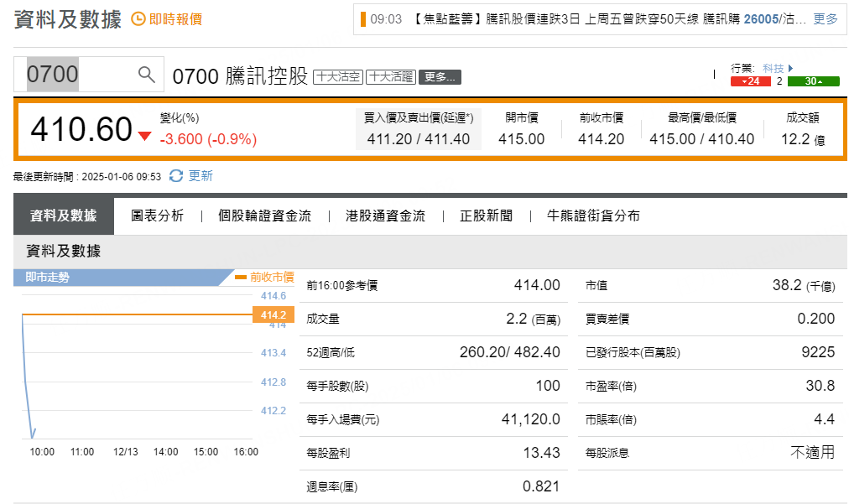The image size is (849, 504).
Task: Switch to the 個股輪證資金流 tab
Action: pyautogui.click(x=265, y=216)
